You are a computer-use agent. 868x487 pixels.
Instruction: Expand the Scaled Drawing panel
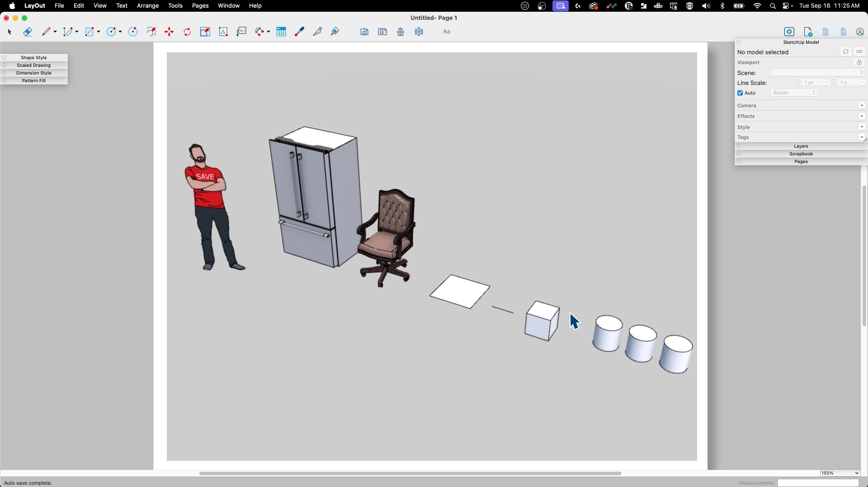[x=34, y=66]
